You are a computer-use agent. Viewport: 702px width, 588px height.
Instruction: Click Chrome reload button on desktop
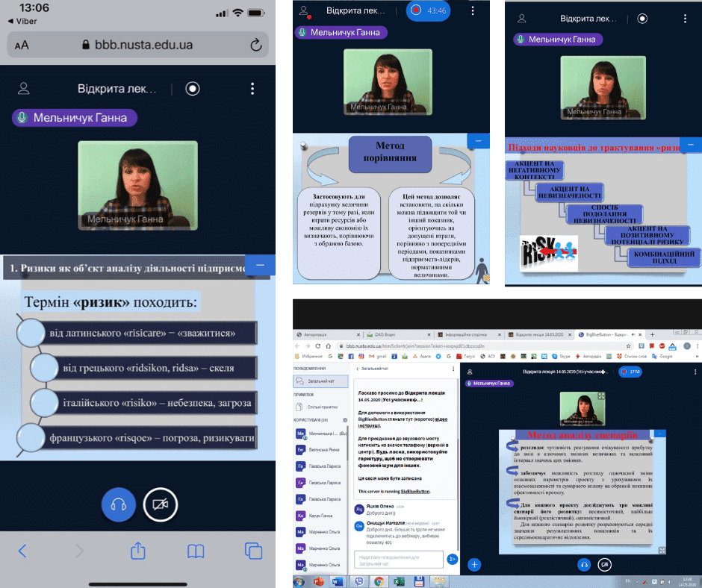pyautogui.click(x=318, y=346)
